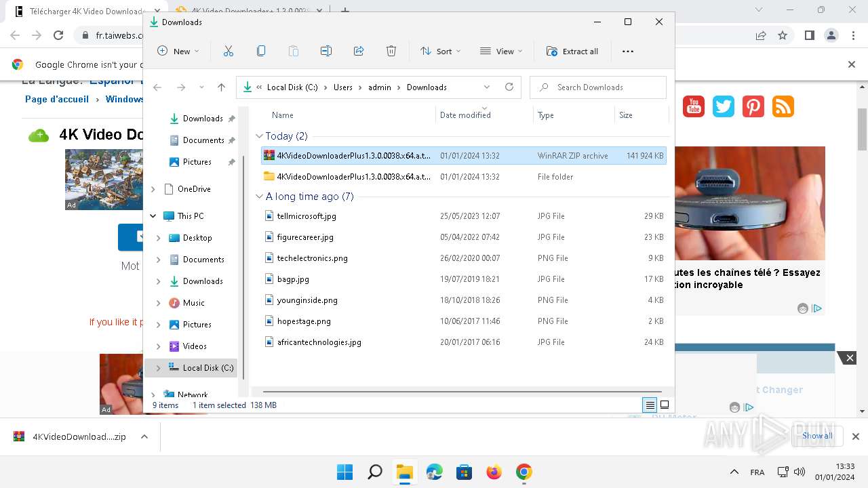Select Videos under This PC
The width and height of the screenshot is (868, 488).
pos(195,346)
